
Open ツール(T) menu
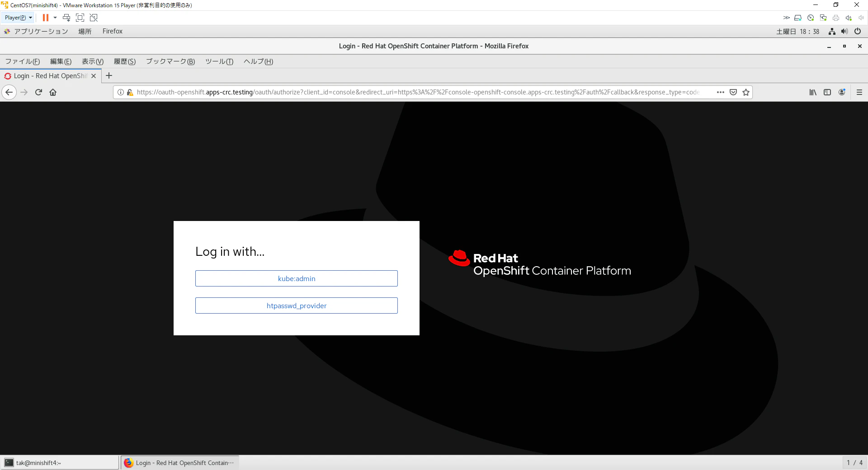pyautogui.click(x=219, y=61)
